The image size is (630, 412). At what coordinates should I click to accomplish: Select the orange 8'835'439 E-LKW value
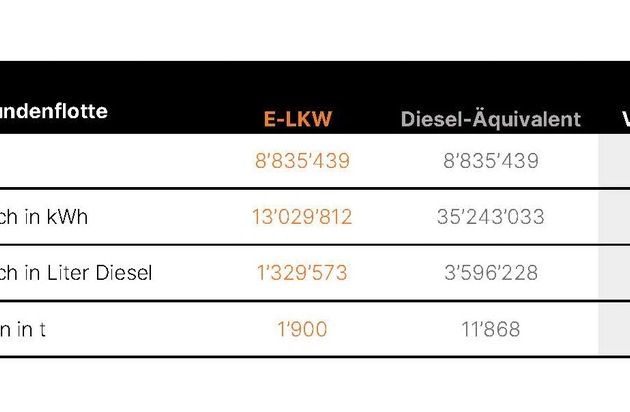(x=302, y=161)
